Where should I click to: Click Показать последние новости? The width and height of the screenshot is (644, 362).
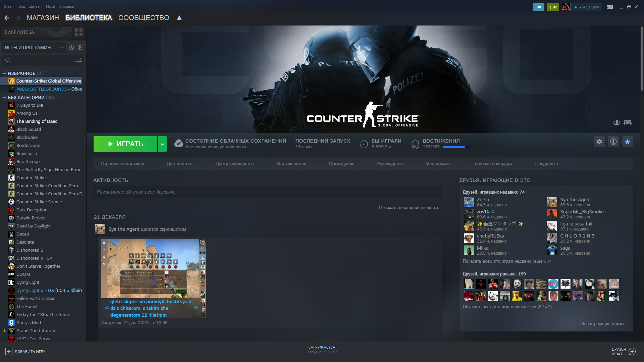click(408, 208)
